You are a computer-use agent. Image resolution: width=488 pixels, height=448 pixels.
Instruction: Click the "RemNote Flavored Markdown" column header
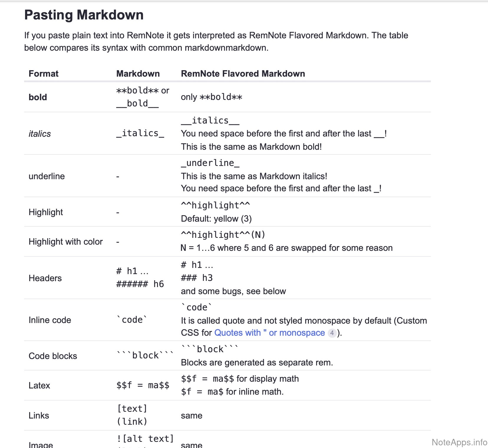click(243, 74)
